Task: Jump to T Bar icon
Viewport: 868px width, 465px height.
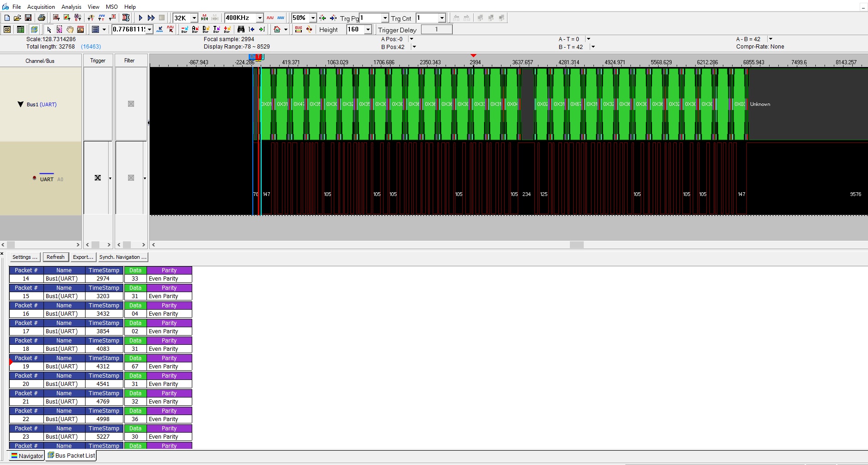Action: (x=216, y=30)
